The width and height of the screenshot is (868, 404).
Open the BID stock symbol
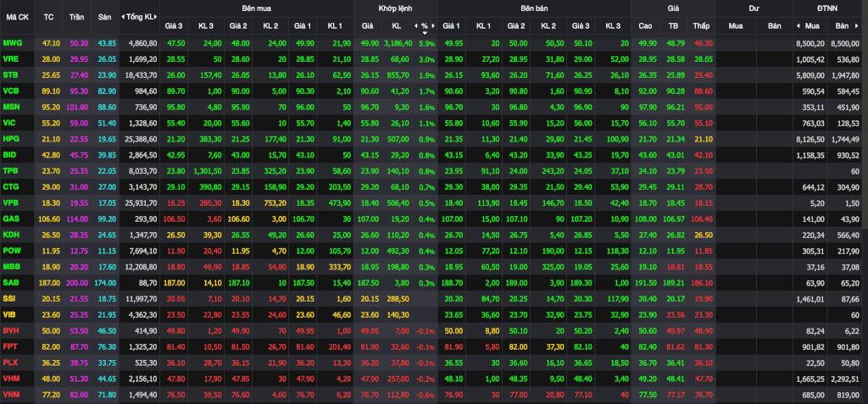pos(9,154)
